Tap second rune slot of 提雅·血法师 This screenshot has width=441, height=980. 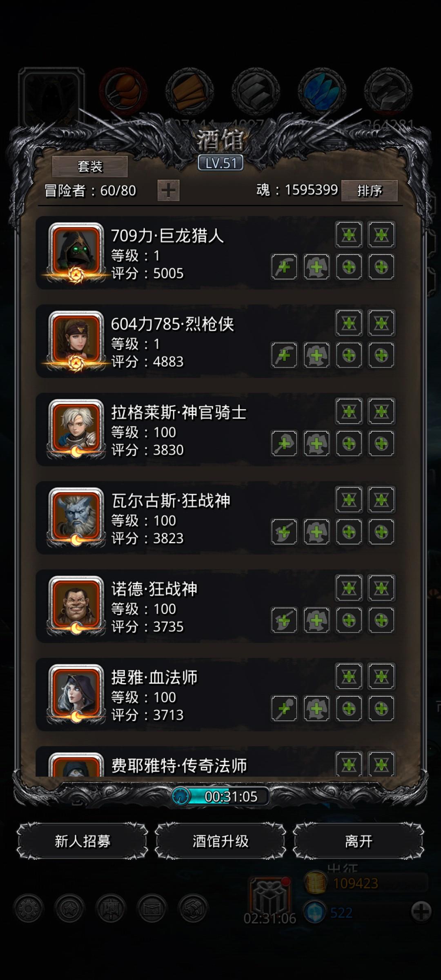[x=381, y=677]
